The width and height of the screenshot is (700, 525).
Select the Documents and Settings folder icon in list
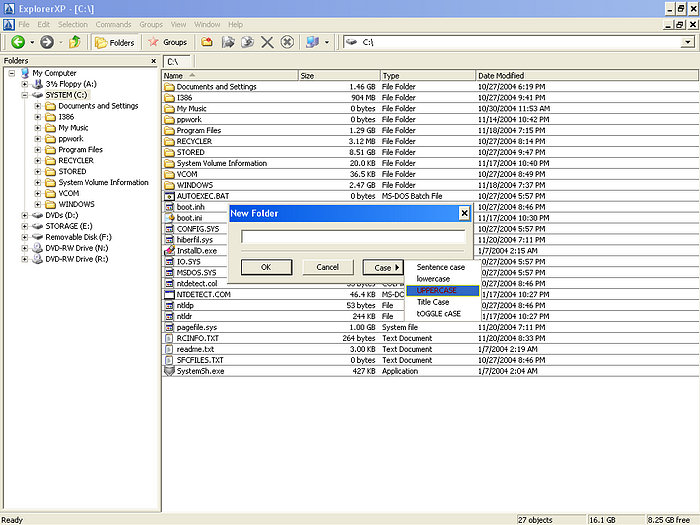[x=169, y=87]
